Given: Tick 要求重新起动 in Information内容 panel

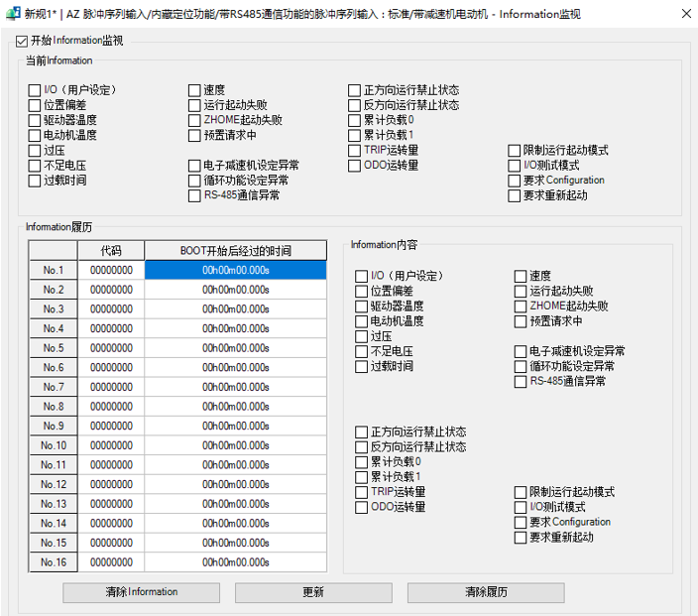Looking at the screenshot, I should 521,538.
